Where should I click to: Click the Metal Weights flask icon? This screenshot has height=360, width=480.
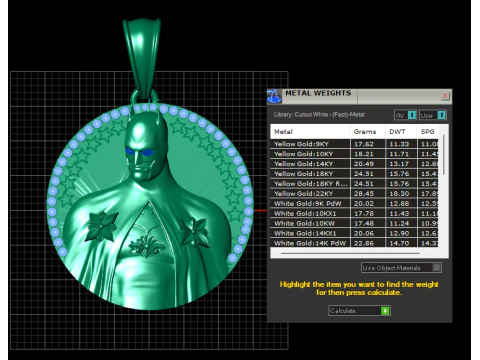point(274,96)
